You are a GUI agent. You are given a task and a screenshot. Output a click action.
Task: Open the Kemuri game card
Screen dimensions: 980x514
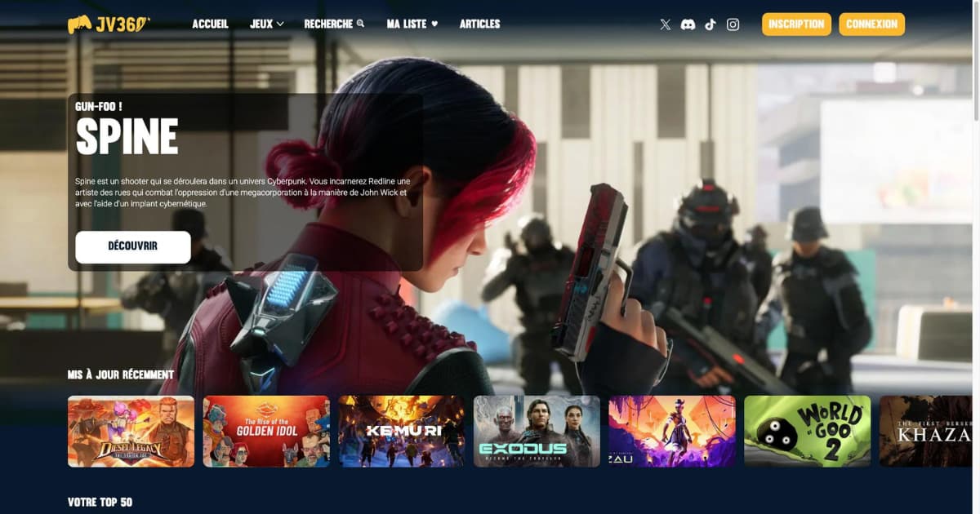402,432
